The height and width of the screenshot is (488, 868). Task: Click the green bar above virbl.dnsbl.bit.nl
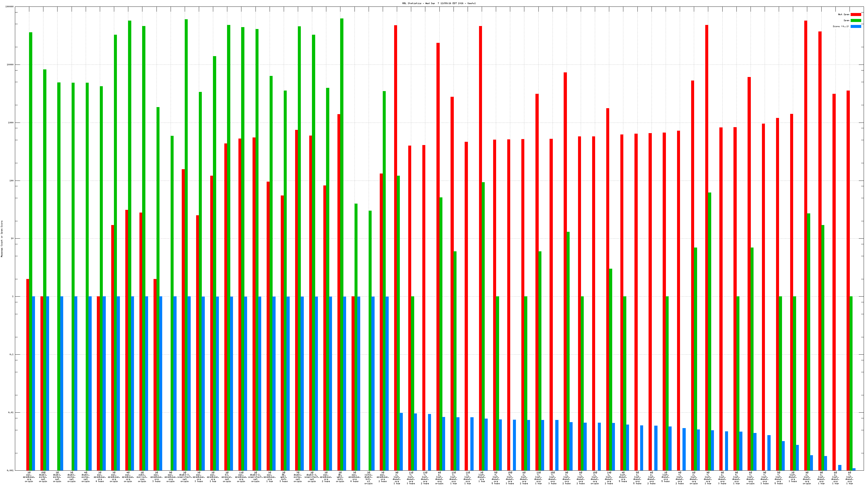(370, 337)
